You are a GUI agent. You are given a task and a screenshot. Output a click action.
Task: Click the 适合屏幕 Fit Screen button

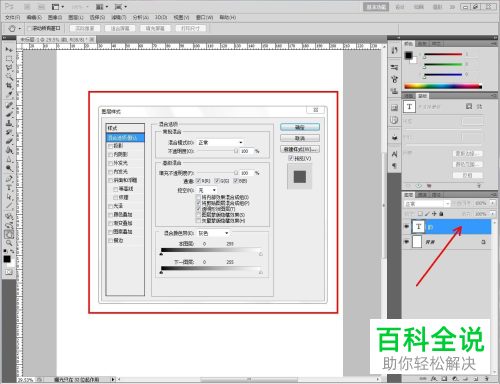120,29
